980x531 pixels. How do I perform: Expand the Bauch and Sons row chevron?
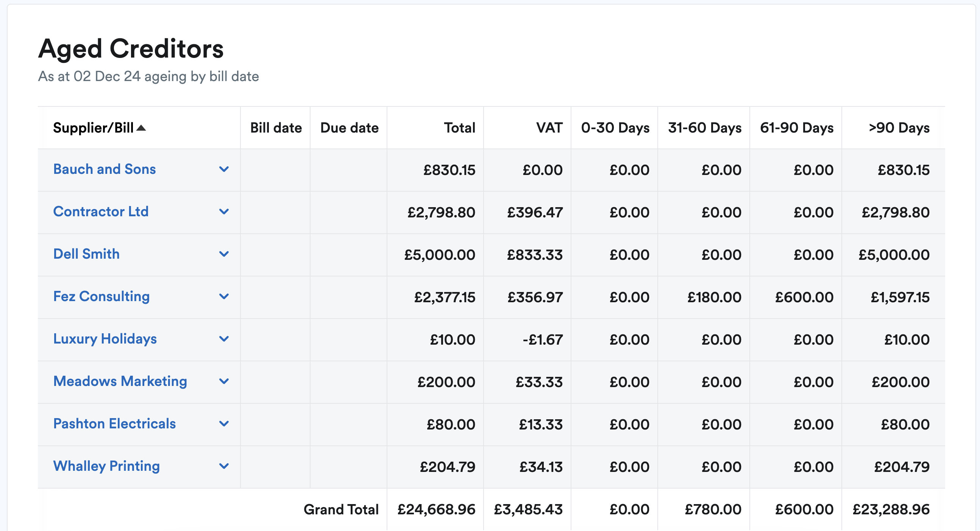224,169
